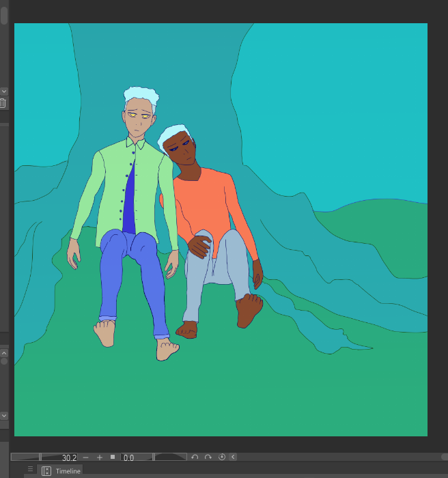
Task: Zoom out with the minus button
Action: point(85,458)
